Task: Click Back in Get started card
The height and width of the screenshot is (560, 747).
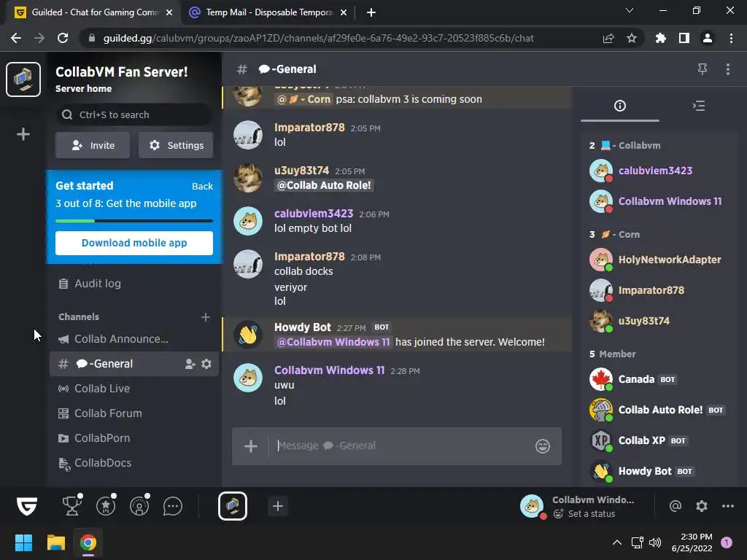Action: (x=202, y=186)
